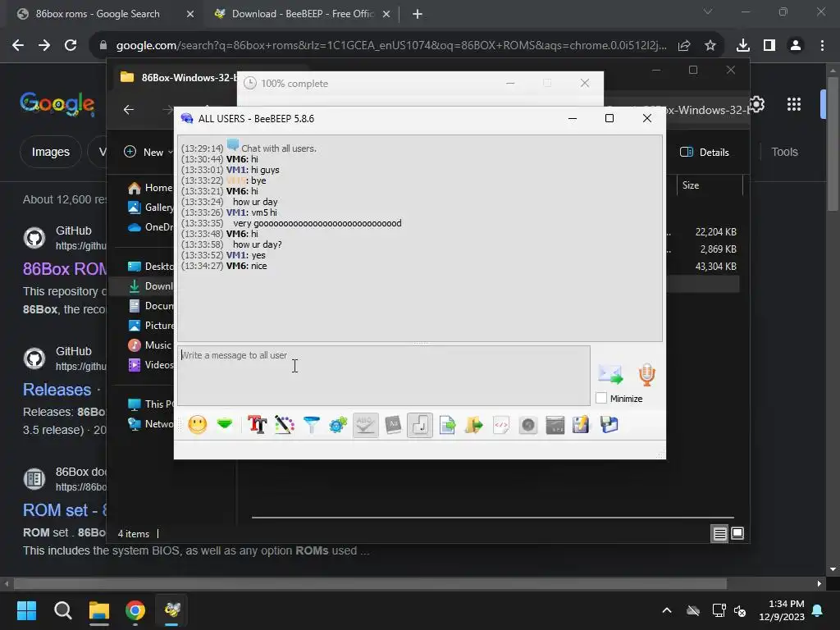Bookmark this page with star icon
Viewport: 840px width, 630px height.
click(x=710, y=46)
